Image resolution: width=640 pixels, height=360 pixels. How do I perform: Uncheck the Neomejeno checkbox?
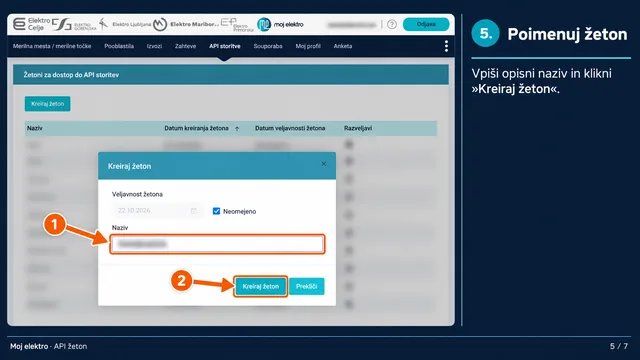(x=216, y=211)
